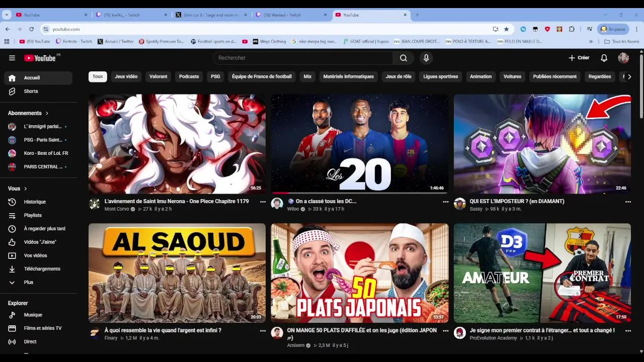Open options menu for Finary video
644x362 pixels.
[x=263, y=331]
